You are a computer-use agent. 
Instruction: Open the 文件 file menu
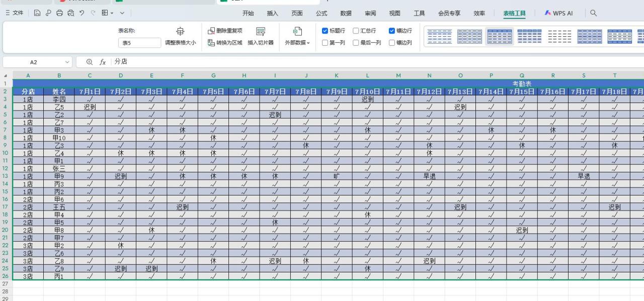(x=14, y=13)
